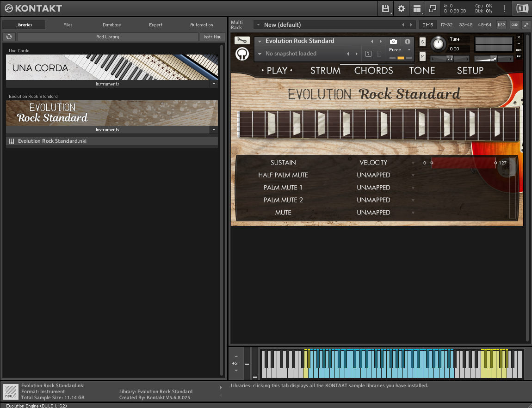The image size is (532, 408).
Task: Open the Files save/load menu icon
Action: (x=385, y=8)
